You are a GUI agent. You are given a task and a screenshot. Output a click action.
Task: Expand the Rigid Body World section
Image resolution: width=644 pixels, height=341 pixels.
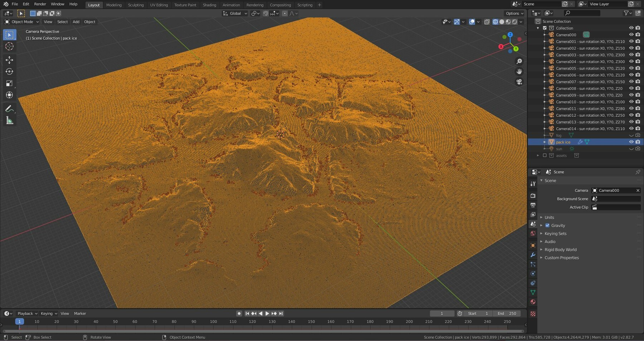point(560,249)
